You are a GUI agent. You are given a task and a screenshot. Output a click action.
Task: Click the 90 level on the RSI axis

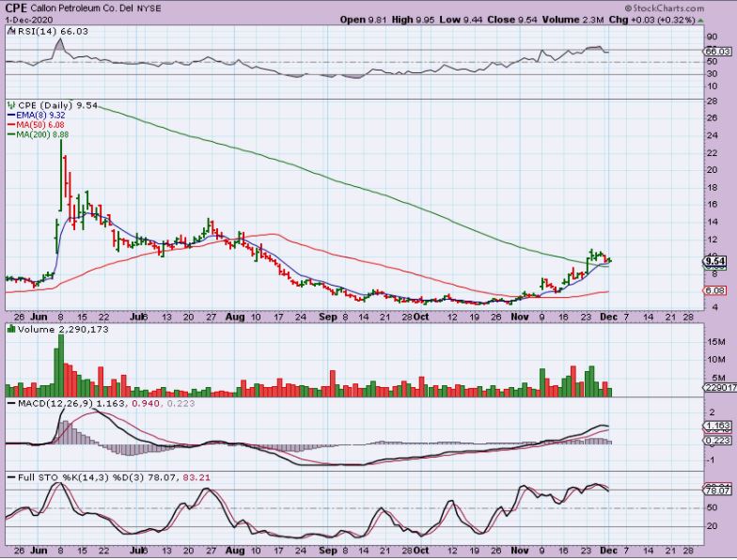[x=712, y=37]
